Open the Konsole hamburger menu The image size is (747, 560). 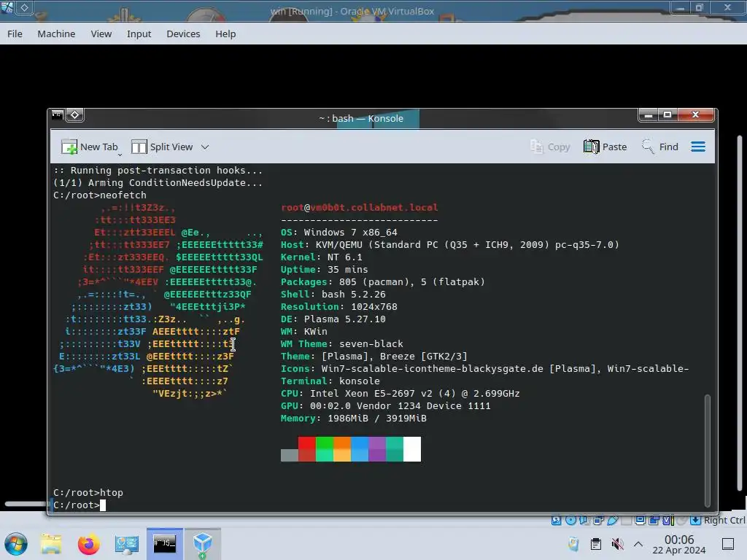tap(698, 147)
